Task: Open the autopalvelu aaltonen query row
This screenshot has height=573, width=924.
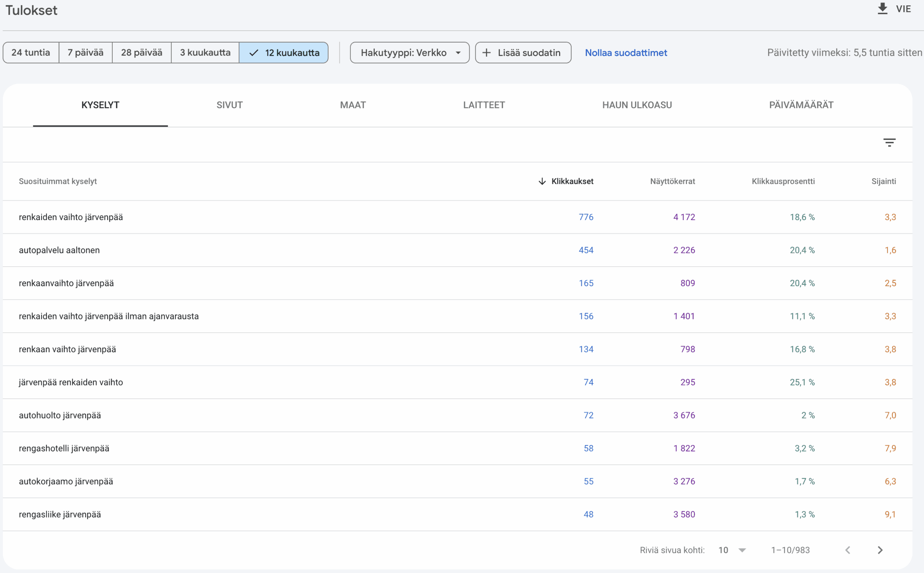Action: [x=60, y=250]
